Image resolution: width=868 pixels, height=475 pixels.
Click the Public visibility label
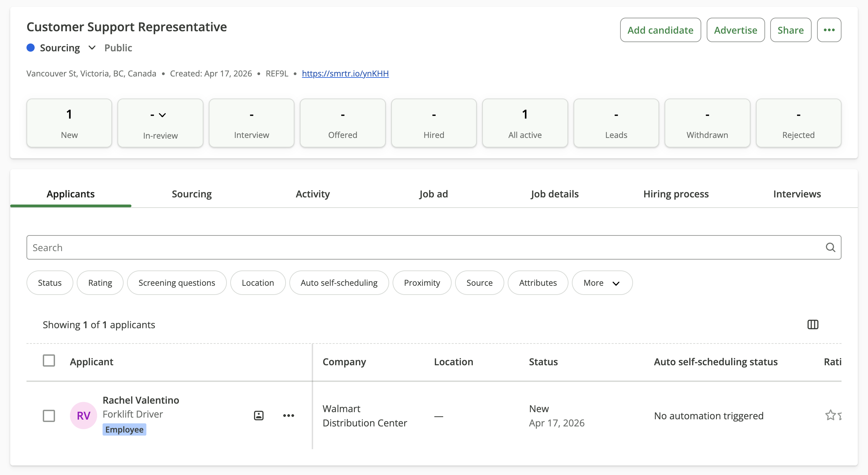click(x=118, y=48)
